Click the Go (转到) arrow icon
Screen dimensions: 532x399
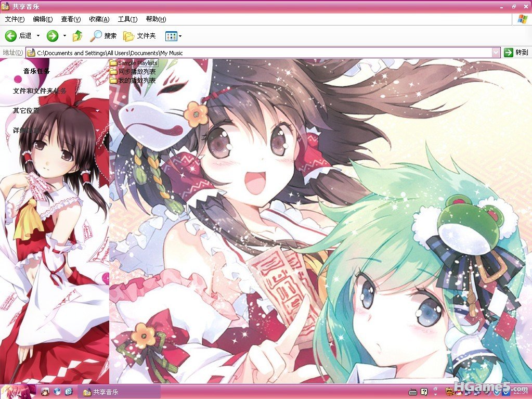click(508, 52)
